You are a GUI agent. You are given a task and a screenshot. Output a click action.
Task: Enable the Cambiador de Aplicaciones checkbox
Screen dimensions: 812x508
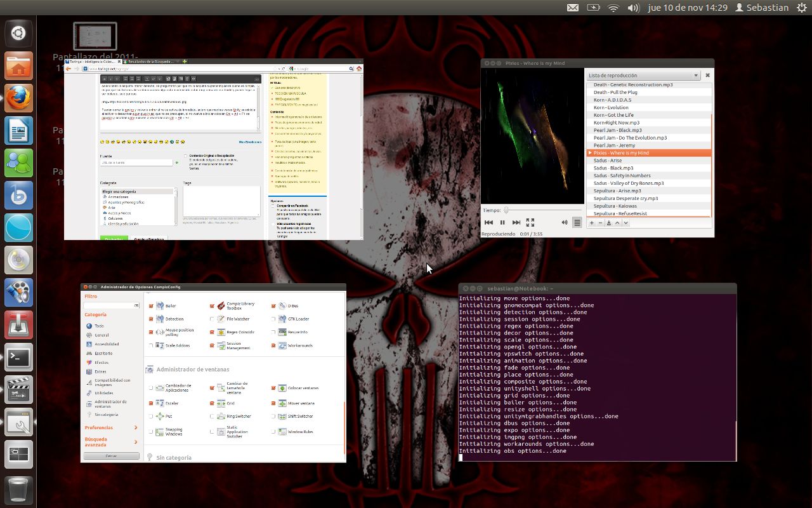click(x=151, y=387)
